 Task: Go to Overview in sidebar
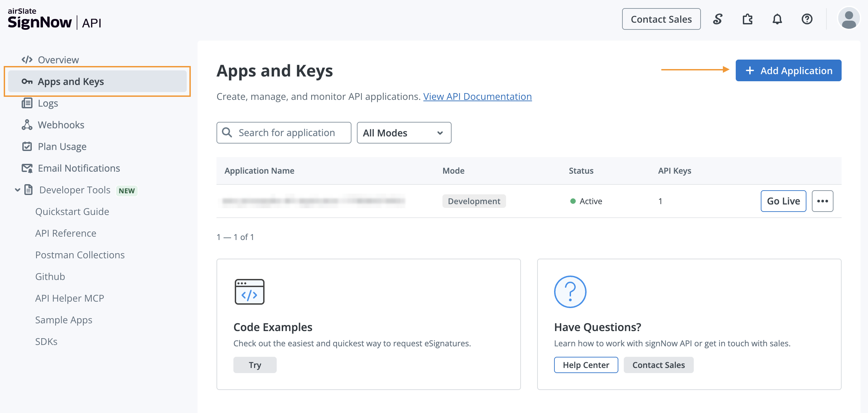click(x=58, y=60)
